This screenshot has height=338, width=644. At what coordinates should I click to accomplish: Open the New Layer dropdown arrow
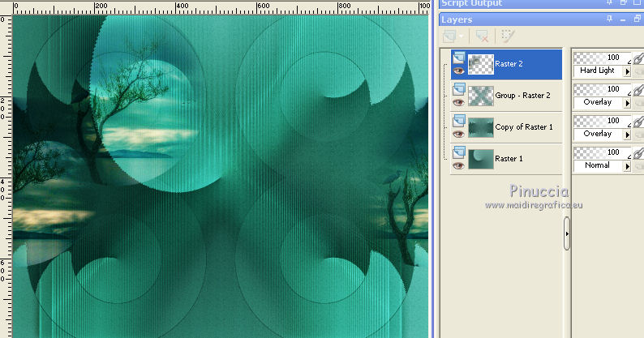point(462,36)
